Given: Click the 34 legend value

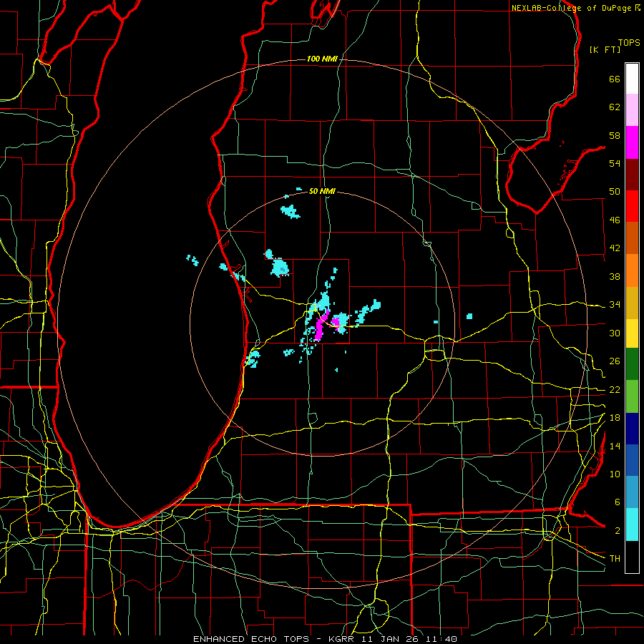Looking at the screenshot, I should pos(615,305).
